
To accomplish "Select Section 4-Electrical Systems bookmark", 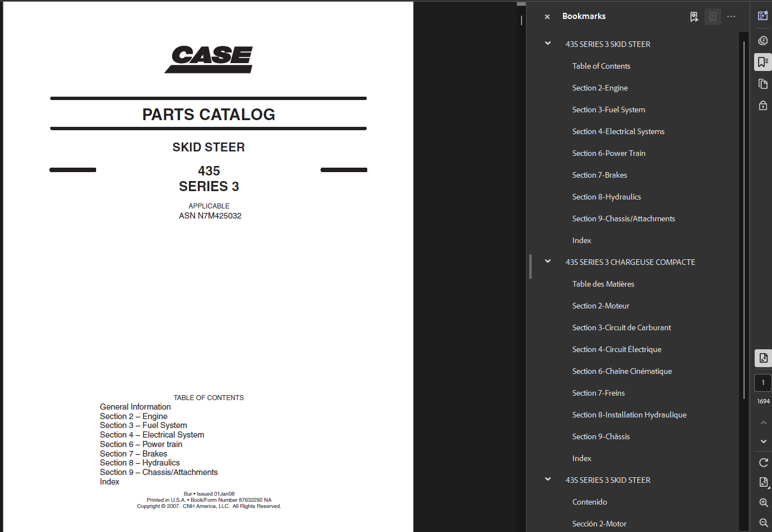I will (618, 131).
